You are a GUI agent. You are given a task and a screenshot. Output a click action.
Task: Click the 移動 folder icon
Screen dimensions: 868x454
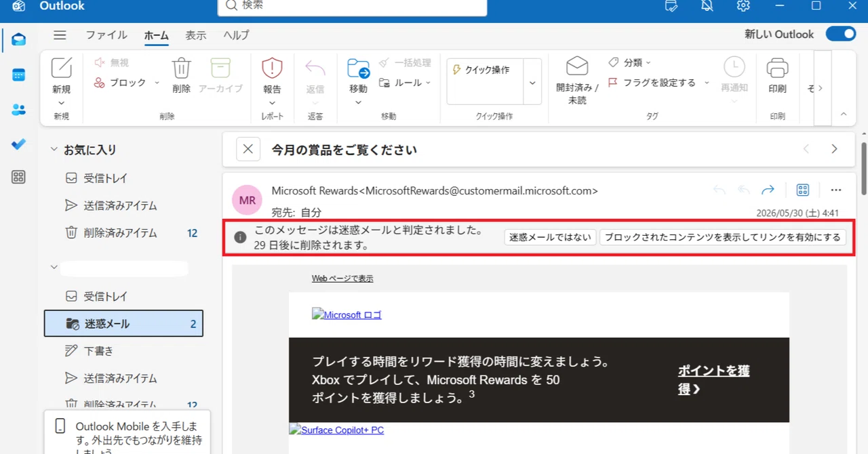(358, 68)
